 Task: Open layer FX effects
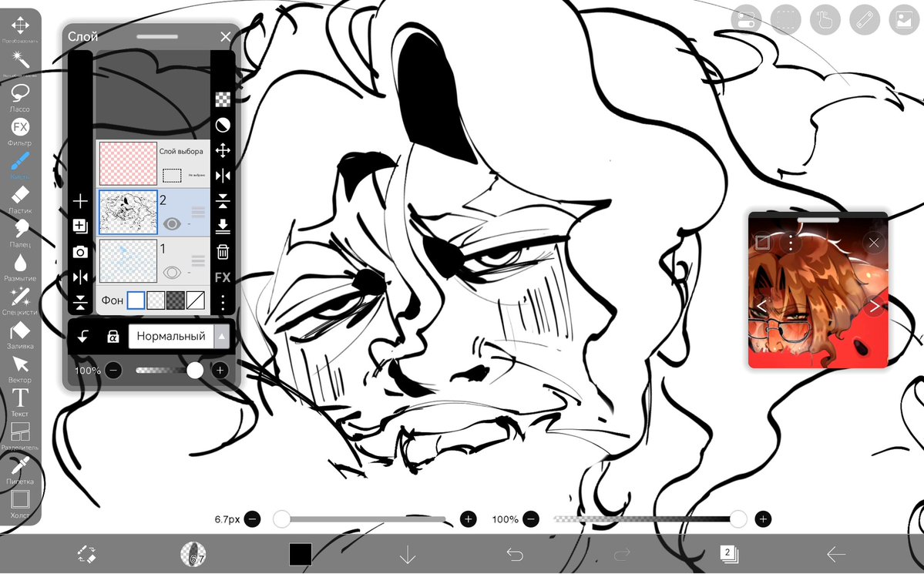223,277
